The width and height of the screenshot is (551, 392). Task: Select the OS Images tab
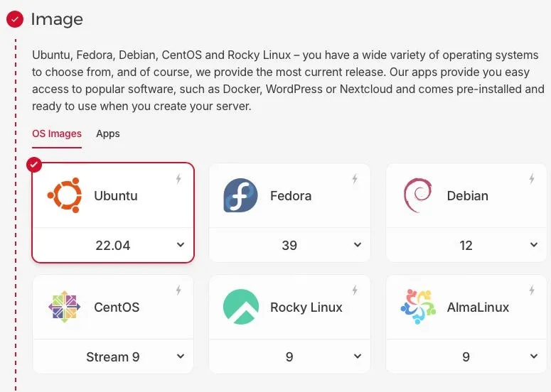click(57, 134)
